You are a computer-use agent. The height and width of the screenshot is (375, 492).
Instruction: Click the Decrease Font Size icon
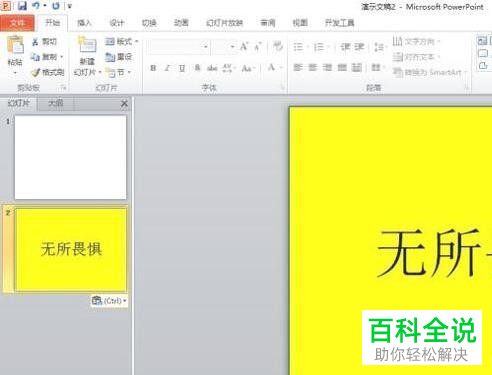[258, 47]
